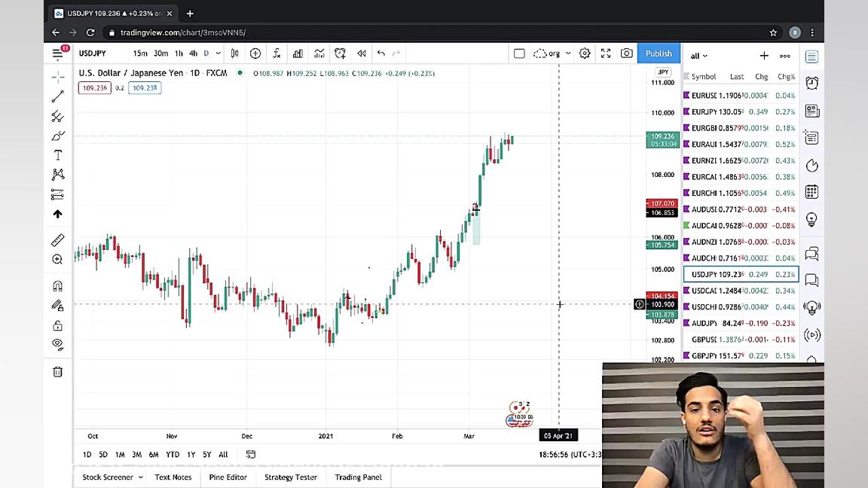Select USDCHF row in the watchlist

tap(741, 307)
